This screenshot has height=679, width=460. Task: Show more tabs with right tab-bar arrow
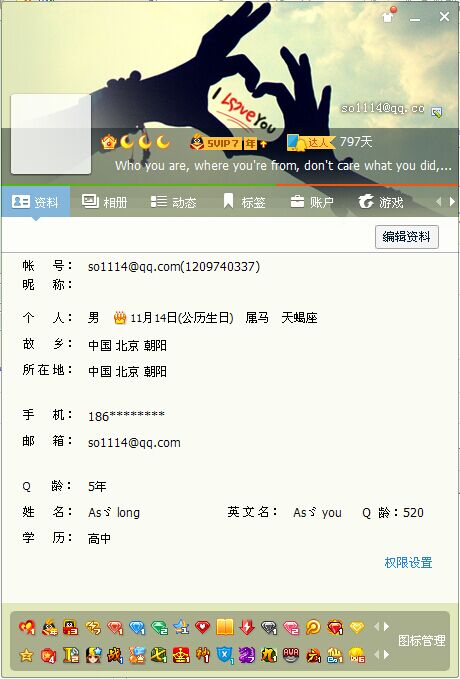452,201
